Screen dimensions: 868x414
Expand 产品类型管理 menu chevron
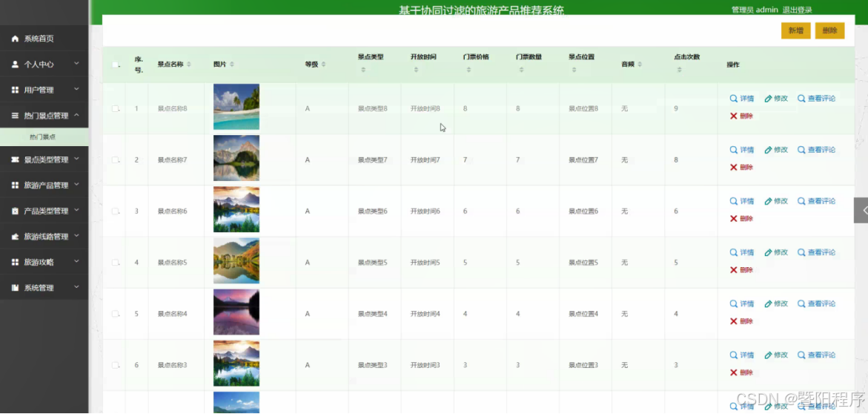(76, 211)
